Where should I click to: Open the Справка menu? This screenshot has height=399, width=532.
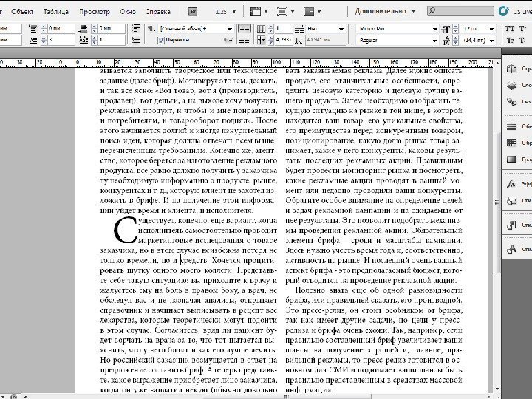tap(158, 12)
